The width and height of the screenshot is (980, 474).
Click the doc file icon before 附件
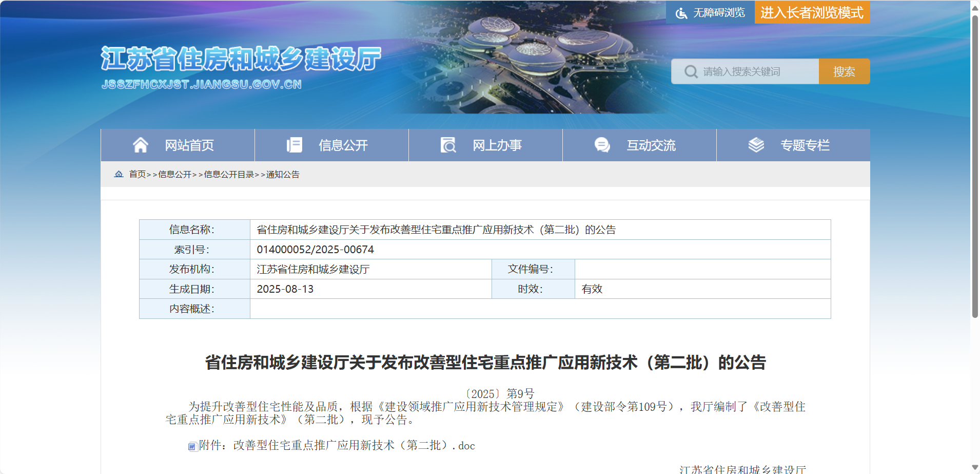192,446
